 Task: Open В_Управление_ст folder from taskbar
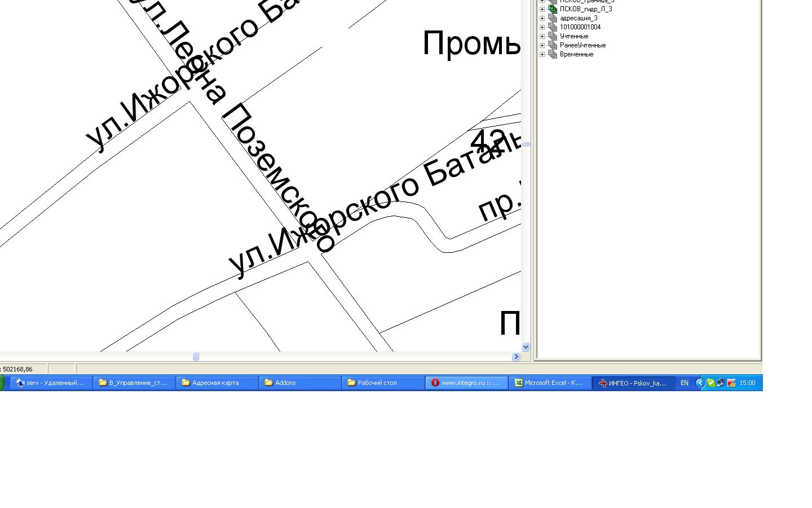(x=134, y=383)
